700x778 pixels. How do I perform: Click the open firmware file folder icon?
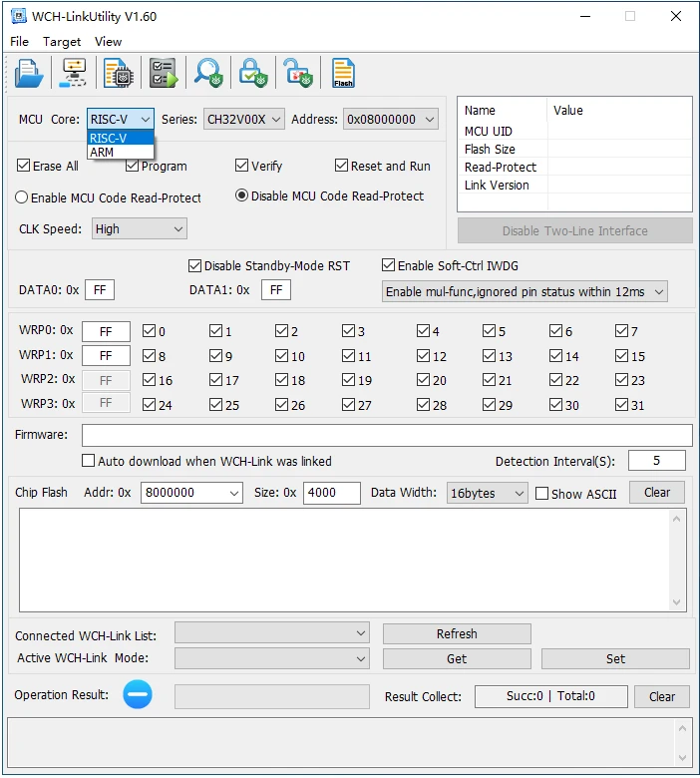tap(29, 73)
